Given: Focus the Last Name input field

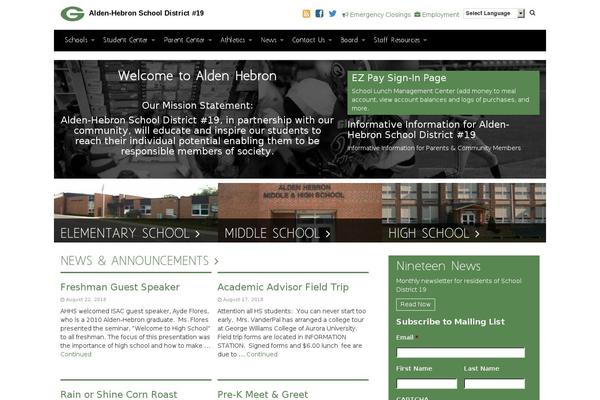Looking at the screenshot, I should pos(494,384).
